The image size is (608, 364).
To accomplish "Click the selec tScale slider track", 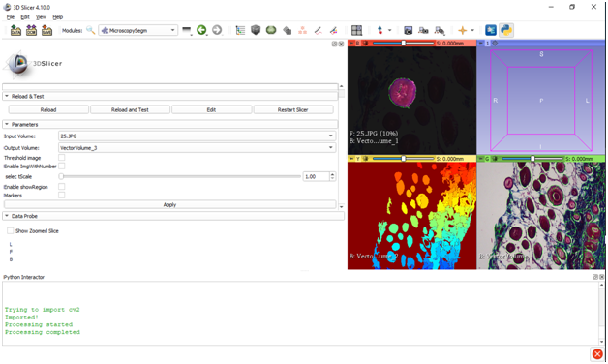I will pos(181,176).
